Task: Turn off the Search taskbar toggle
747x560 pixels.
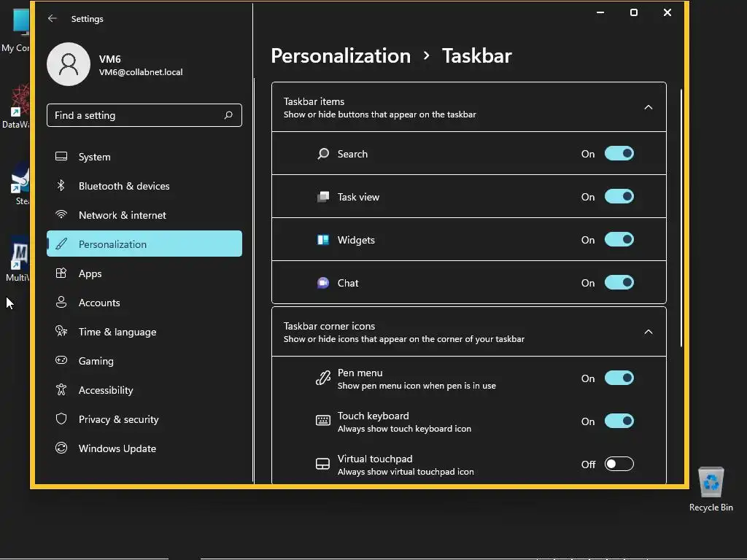Action: click(619, 154)
